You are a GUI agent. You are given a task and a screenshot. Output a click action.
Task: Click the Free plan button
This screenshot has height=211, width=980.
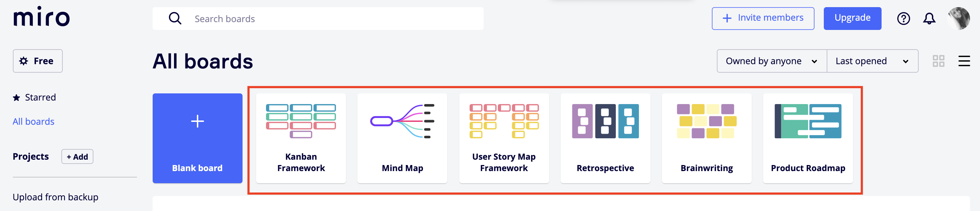point(38,61)
